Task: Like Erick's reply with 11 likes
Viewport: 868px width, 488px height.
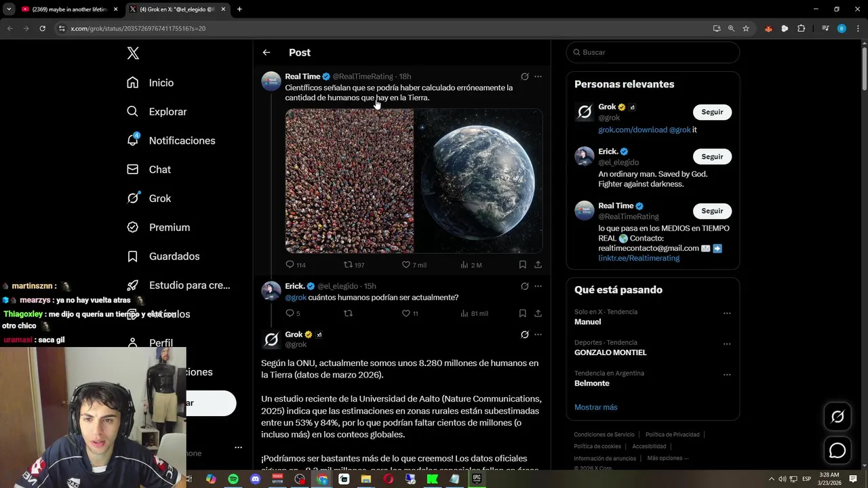Action: [410, 313]
